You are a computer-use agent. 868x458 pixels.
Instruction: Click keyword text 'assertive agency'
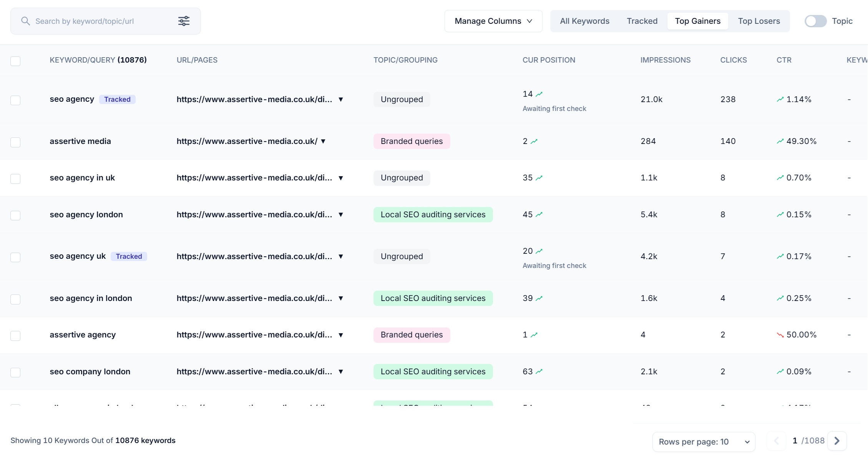(x=83, y=335)
